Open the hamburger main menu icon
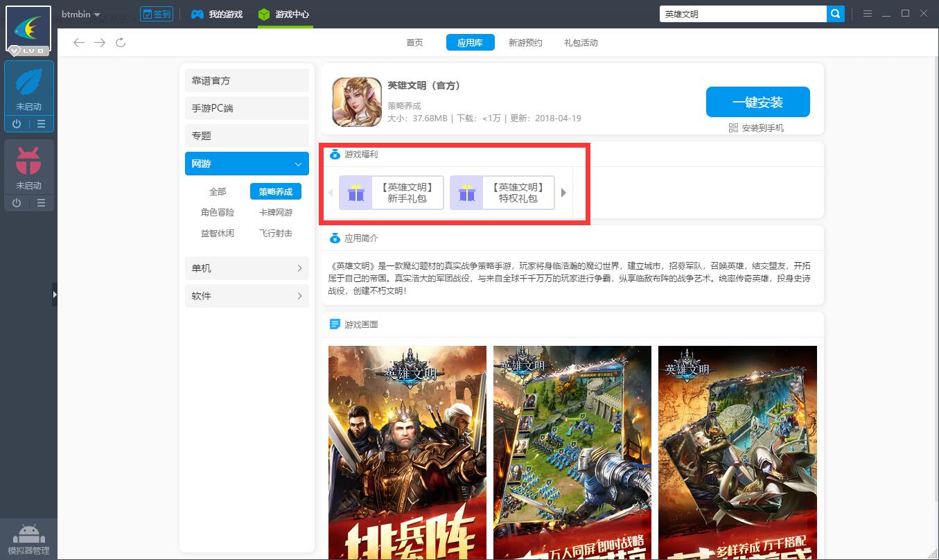The width and height of the screenshot is (939, 560). pyautogui.click(x=868, y=14)
